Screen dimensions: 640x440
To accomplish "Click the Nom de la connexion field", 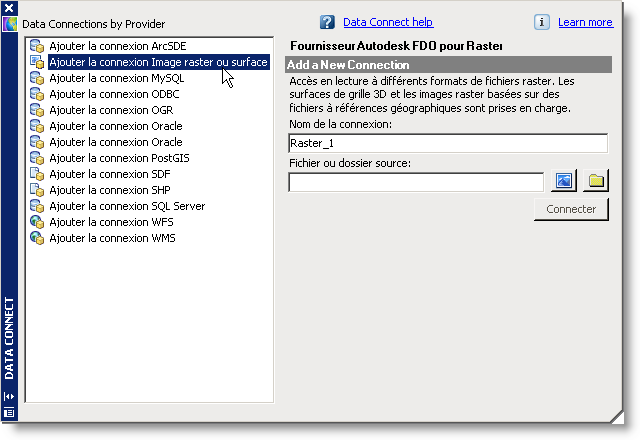I will [x=447, y=143].
